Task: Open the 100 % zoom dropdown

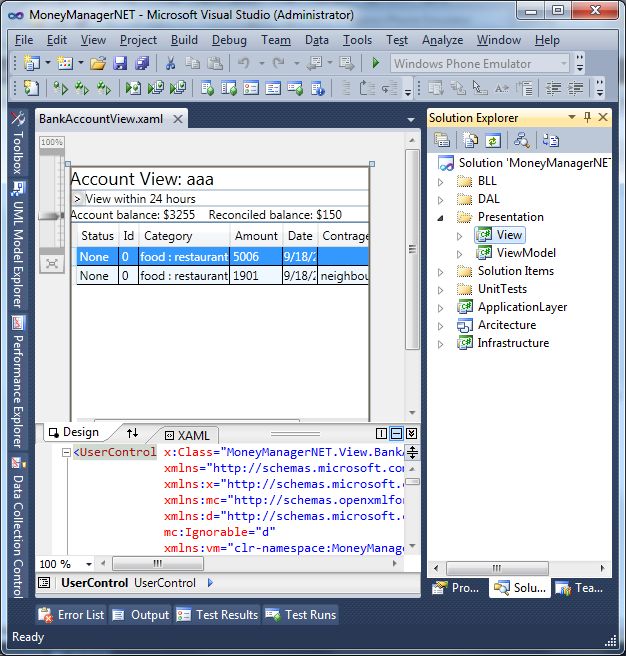Action: [x=89, y=564]
